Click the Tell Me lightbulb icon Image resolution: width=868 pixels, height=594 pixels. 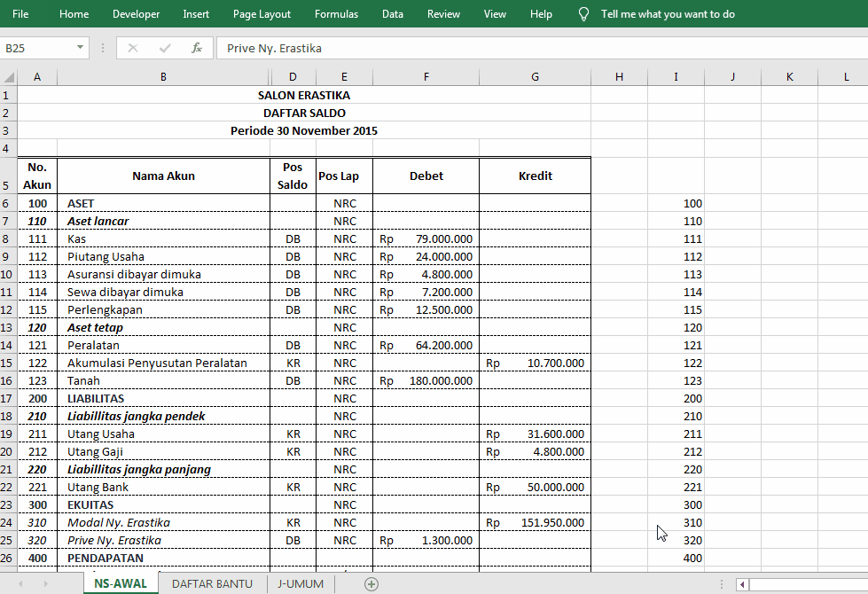click(x=583, y=13)
